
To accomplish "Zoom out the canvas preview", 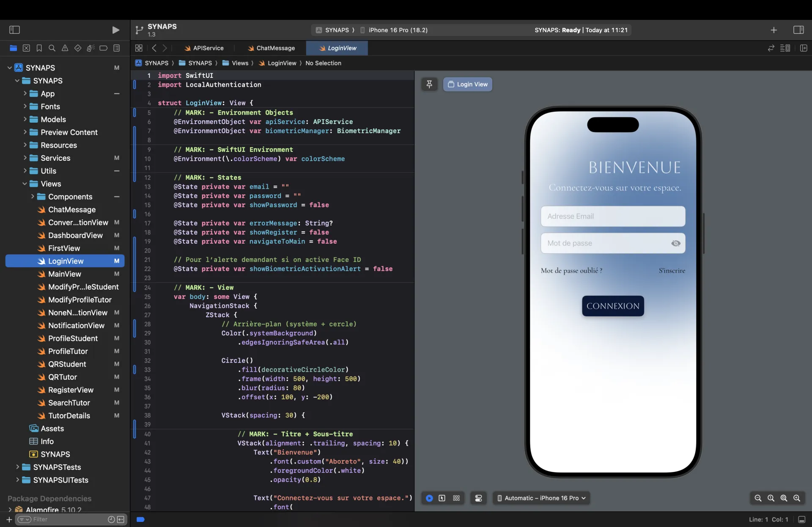I will [758, 498].
